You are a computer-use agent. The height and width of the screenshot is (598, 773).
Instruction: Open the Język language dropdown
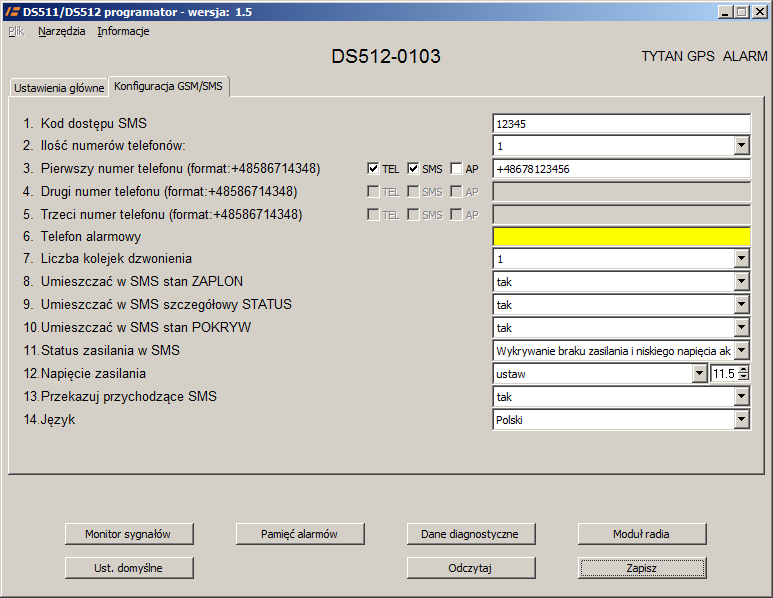tap(741, 420)
